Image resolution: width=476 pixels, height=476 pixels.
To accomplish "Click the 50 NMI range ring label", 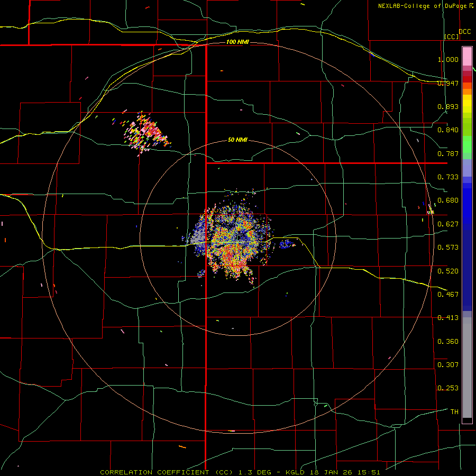I will pos(237,140).
